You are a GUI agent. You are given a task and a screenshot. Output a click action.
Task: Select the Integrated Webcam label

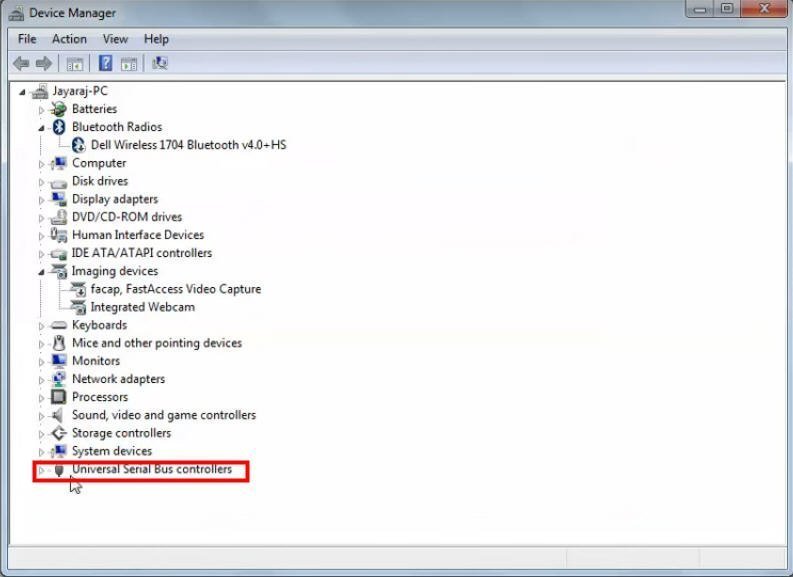(143, 307)
